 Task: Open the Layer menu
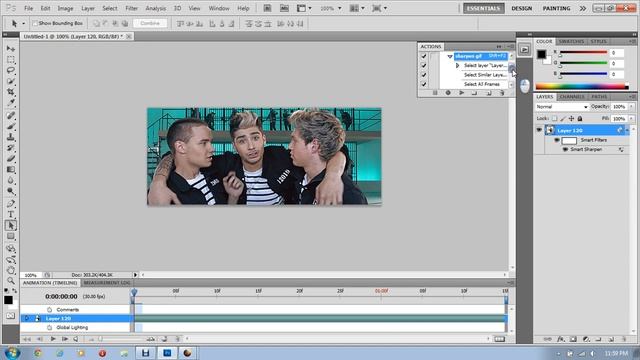tap(88, 8)
